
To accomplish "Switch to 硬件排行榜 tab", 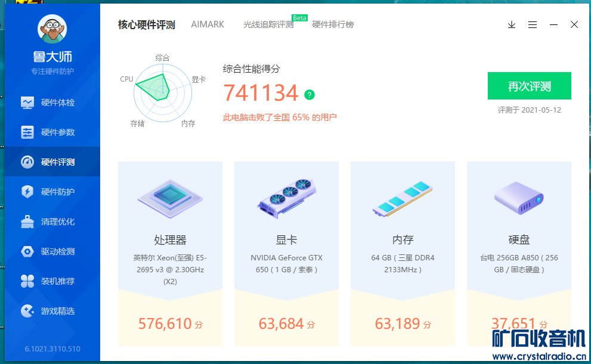I will pyautogui.click(x=333, y=25).
